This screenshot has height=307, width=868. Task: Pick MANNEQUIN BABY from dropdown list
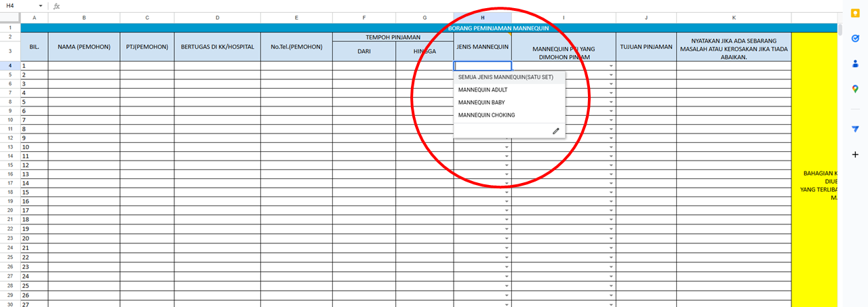click(x=481, y=102)
